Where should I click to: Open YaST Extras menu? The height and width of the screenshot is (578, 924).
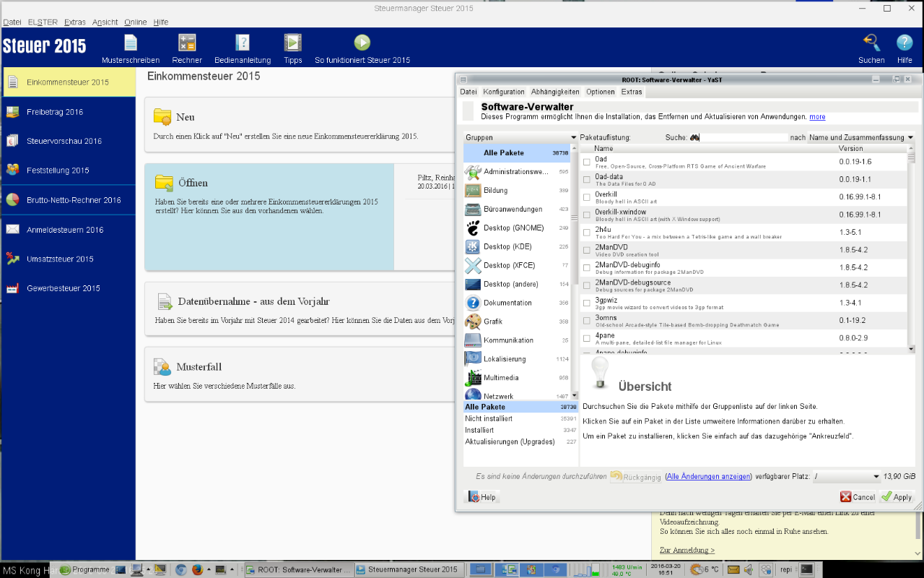click(x=632, y=92)
